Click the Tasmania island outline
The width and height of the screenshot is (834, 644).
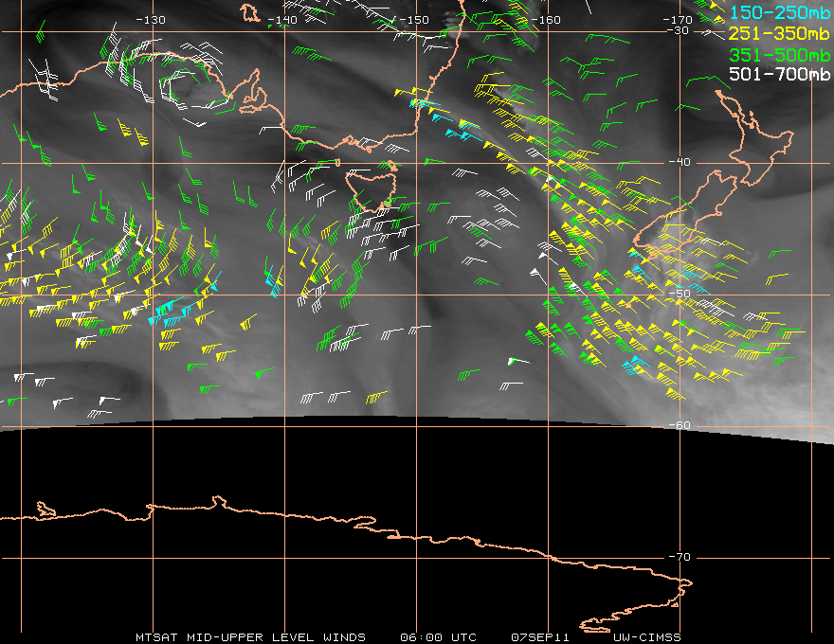pos(372,189)
